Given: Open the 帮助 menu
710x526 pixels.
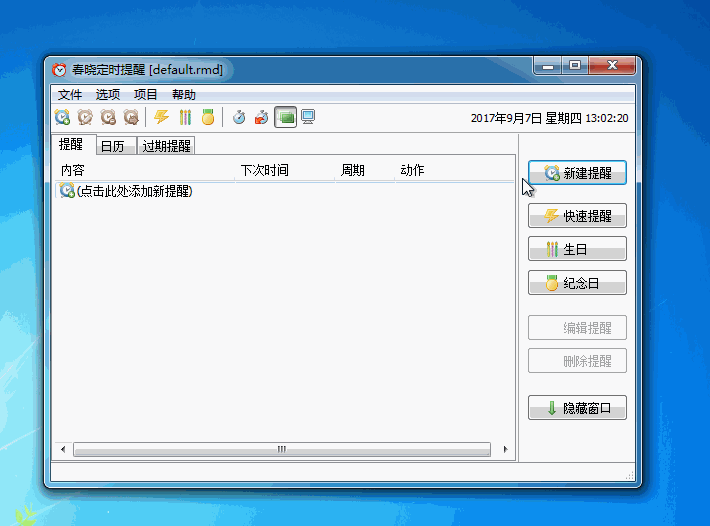Looking at the screenshot, I should (184, 95).
